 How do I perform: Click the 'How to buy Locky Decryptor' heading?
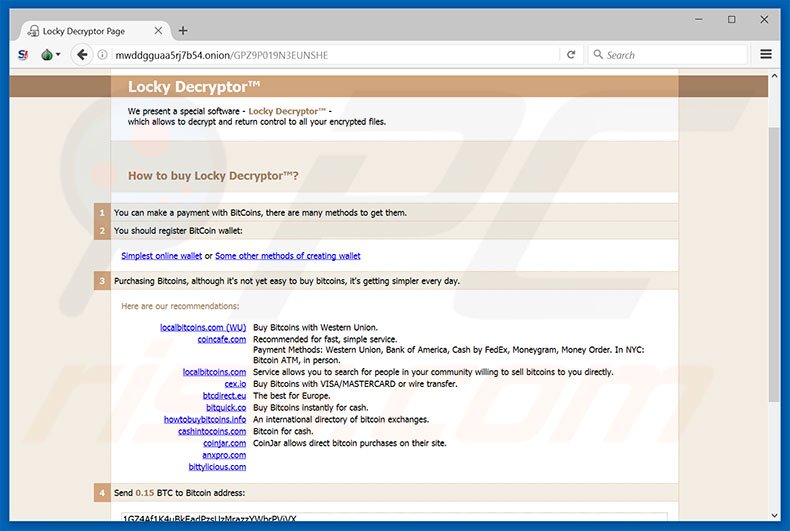[x=213, y=176]
